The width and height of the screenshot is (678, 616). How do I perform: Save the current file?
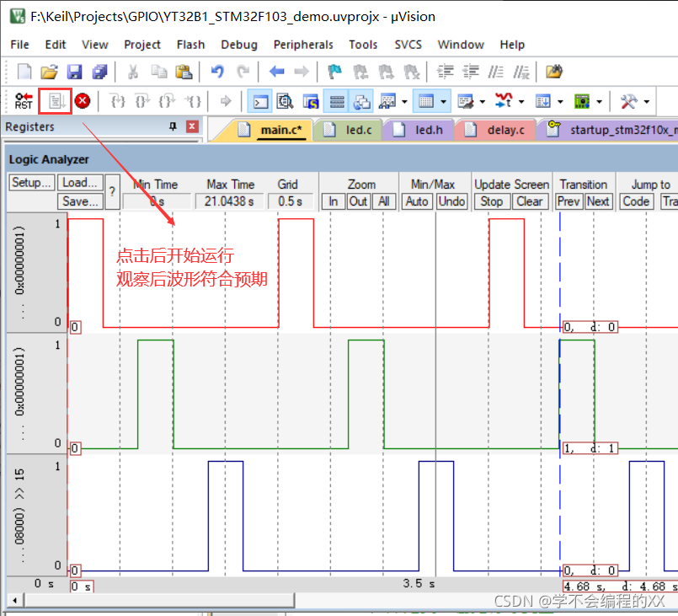coord(74,72)
